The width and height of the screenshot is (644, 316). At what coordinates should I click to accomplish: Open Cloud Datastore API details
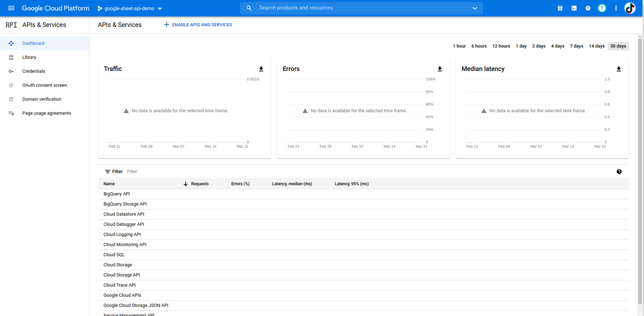(124, 214)
